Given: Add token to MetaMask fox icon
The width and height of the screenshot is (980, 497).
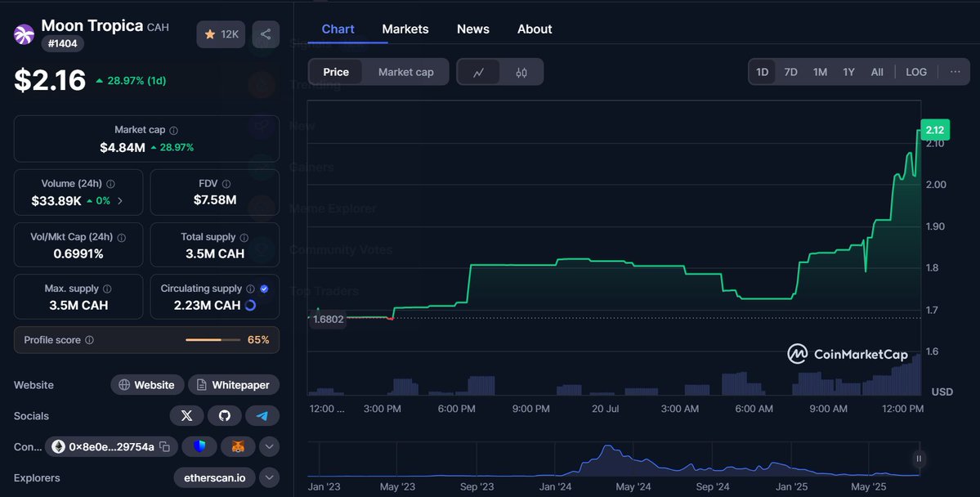Looking at the screenshot, I should pos(238,446).
